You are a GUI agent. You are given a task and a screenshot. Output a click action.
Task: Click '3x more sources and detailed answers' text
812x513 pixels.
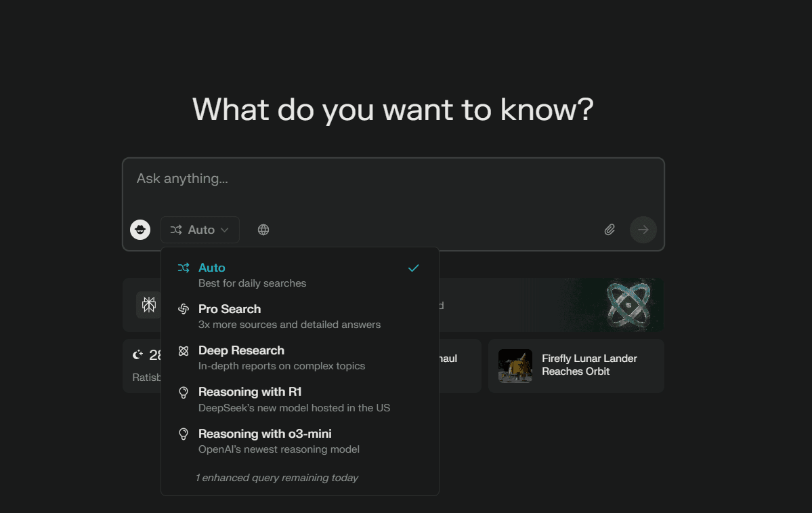289,325
